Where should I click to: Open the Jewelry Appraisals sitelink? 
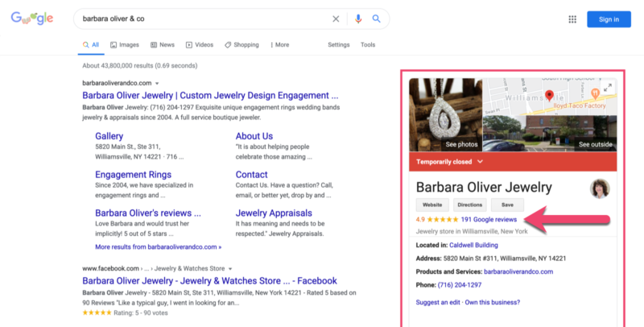(274, 213)
